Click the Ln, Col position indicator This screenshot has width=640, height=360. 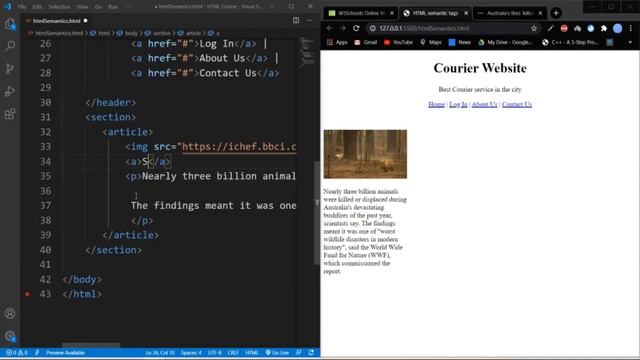point(160,353)
